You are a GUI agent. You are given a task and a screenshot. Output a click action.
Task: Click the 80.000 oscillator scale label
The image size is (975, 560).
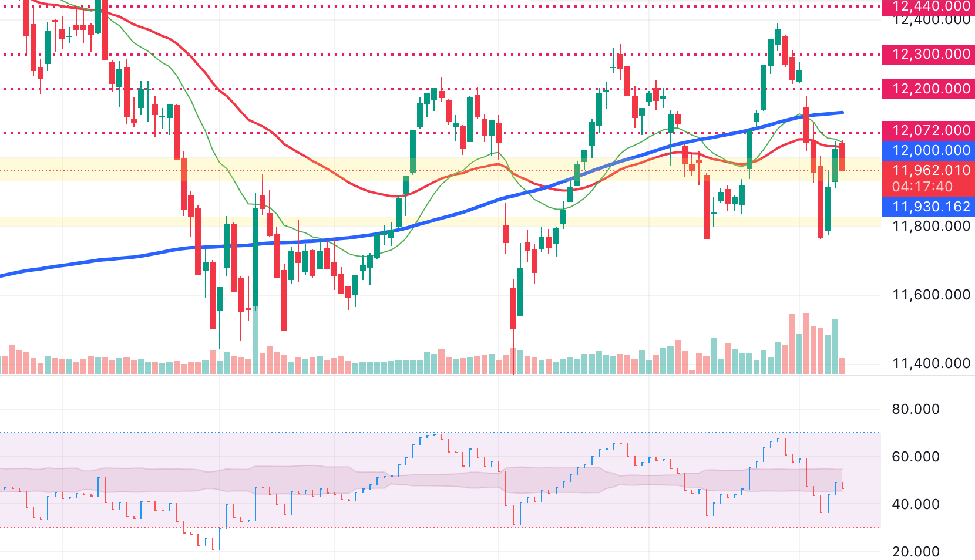tap(915, 409)
